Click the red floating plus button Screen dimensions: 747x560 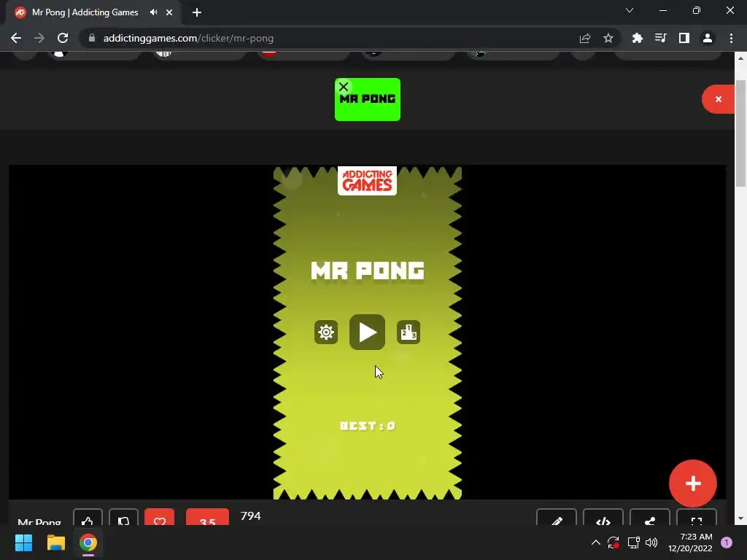693,483
